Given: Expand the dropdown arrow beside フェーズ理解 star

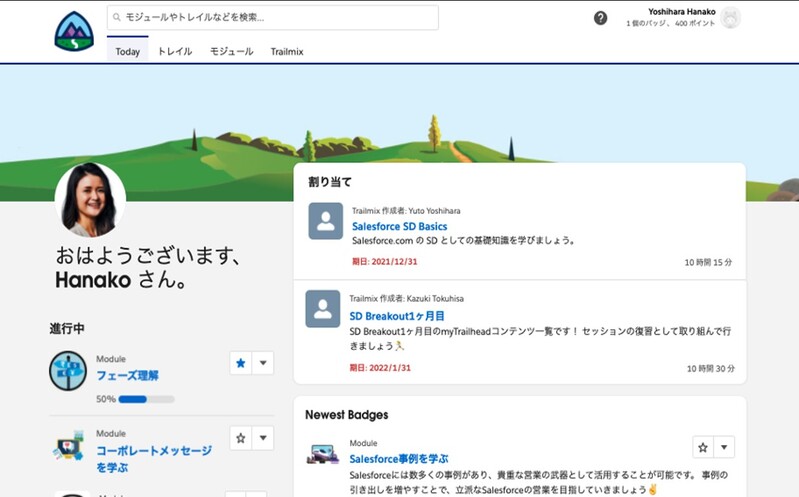Looking at the screenshot, I should click(x=263, y=363).
